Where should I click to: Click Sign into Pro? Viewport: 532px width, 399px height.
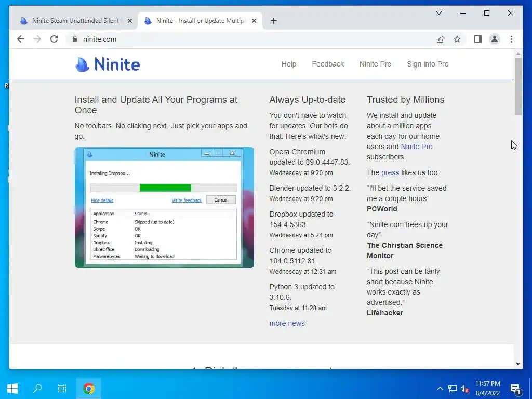pyautogui.click(x=428, y=64)
